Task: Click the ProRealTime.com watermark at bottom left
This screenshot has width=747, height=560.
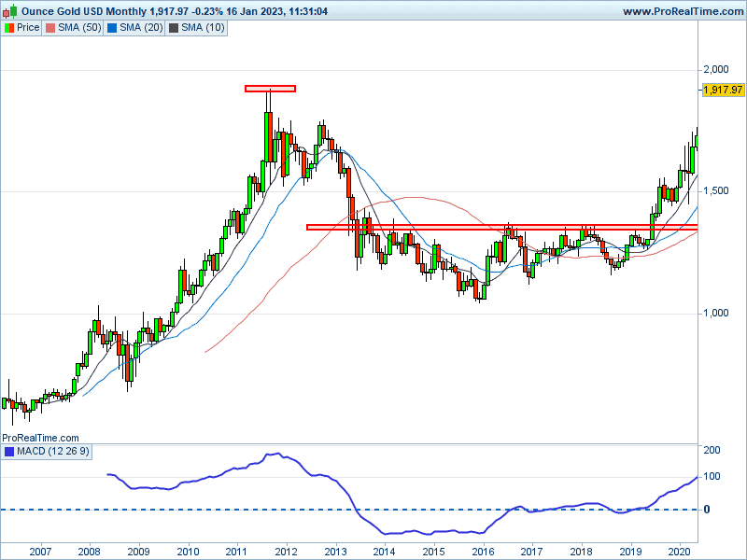Action: tap(40, 437)
